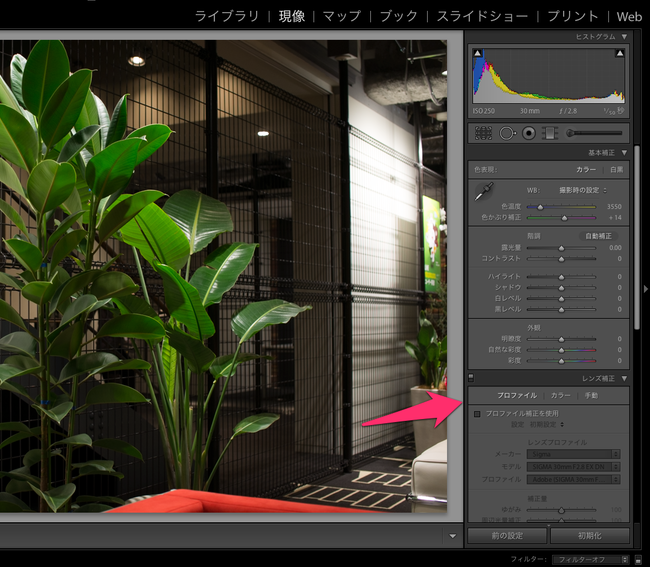Click the ISO 250 histogram readout
This screenshot has width=650, height=567.
coord(484,111)
